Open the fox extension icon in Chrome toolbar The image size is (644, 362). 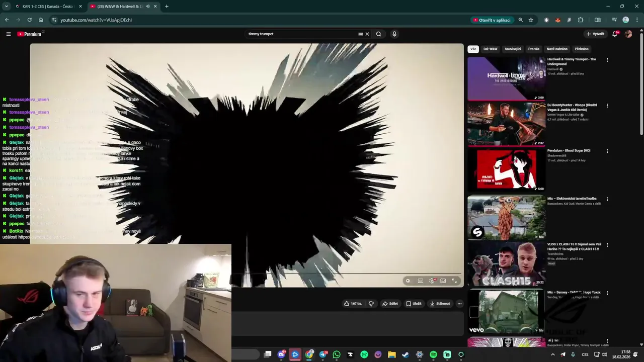pyautogui.click(x=558, y=20)
